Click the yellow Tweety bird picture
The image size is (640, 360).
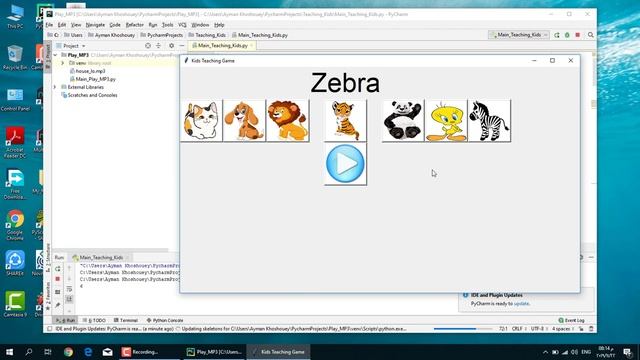[446, 121]
